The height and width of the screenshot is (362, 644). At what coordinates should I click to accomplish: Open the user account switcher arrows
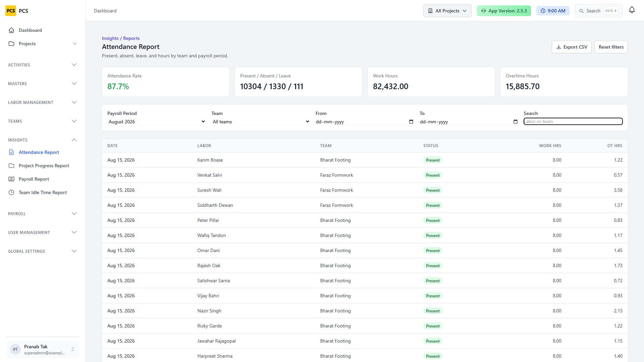point(73,349)
